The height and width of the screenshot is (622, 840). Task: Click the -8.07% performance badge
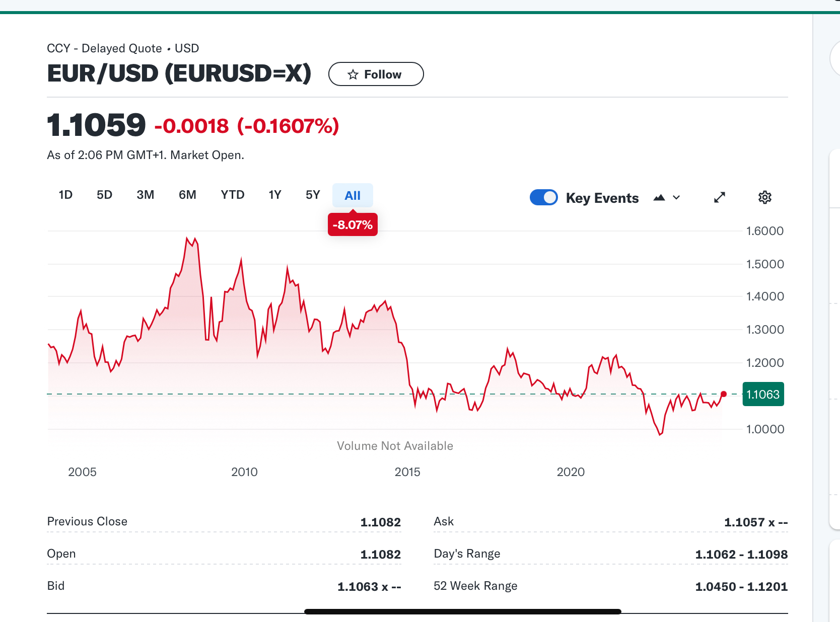tap(353, 225)
